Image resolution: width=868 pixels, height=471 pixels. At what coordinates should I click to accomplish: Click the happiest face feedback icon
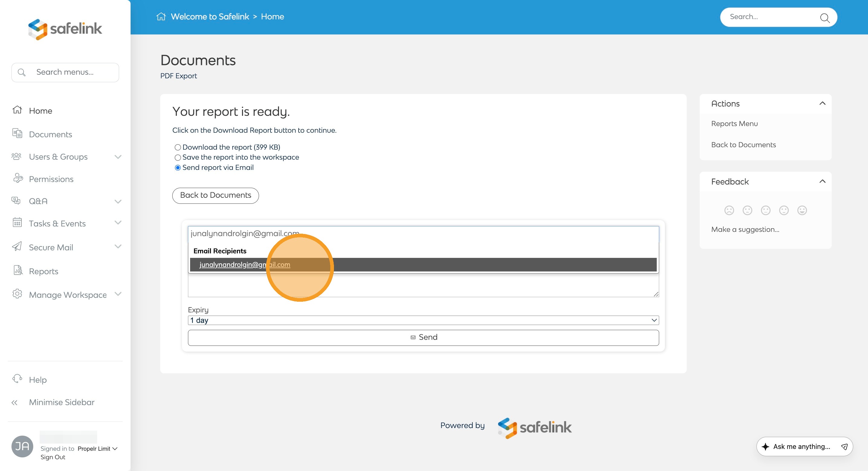(x=802, y=210)
